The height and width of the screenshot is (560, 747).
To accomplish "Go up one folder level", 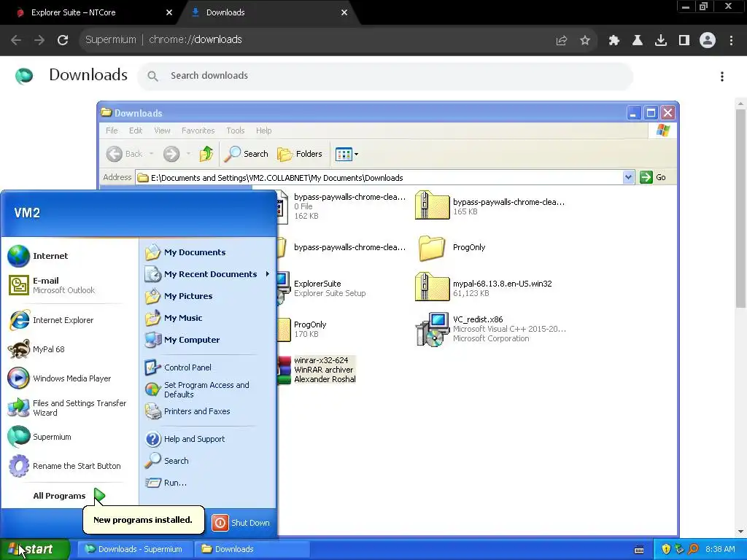I will 206,154.
